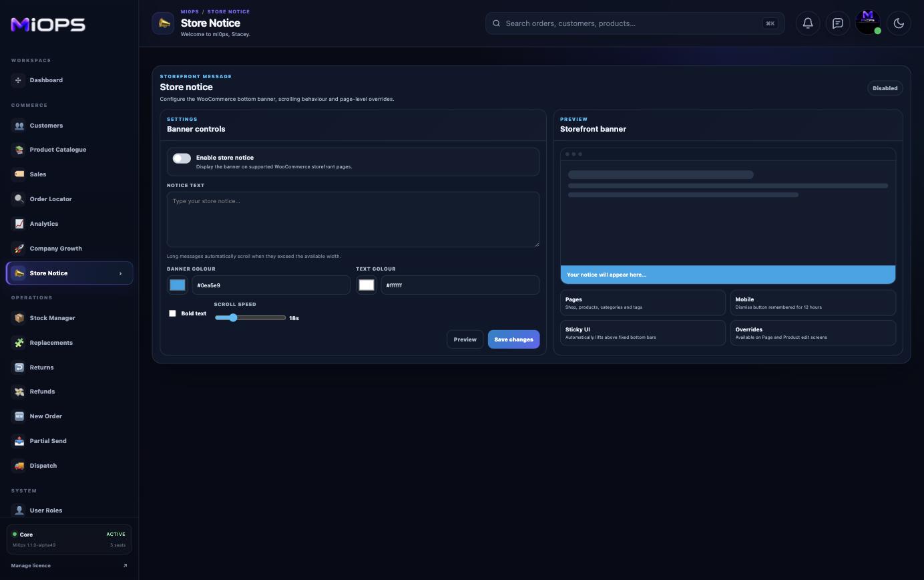
Task: Open New Order in the sidebar
Action: (69, 416)
